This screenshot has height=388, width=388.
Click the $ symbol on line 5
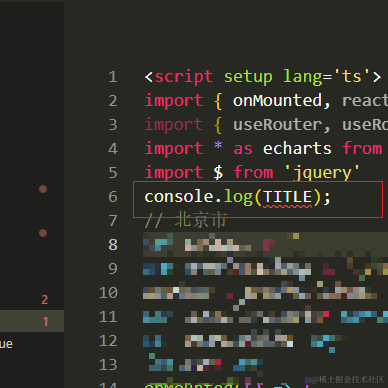[218, 173]
